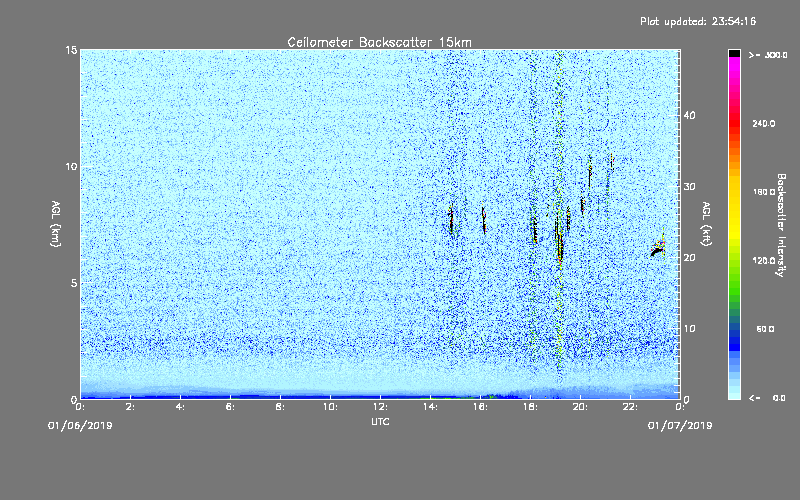Click the 18: hour tick label
This screenshot has width=800, height=500.
tap(530, 407)
